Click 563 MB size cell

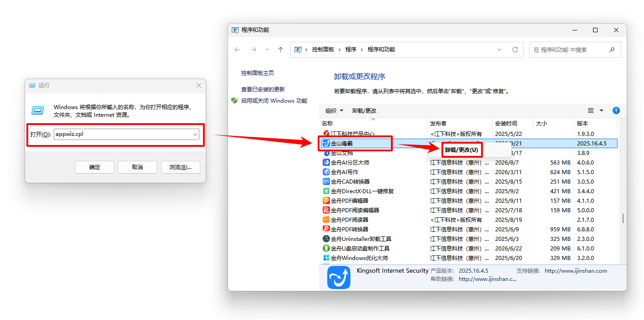click(x=560, y=162)
